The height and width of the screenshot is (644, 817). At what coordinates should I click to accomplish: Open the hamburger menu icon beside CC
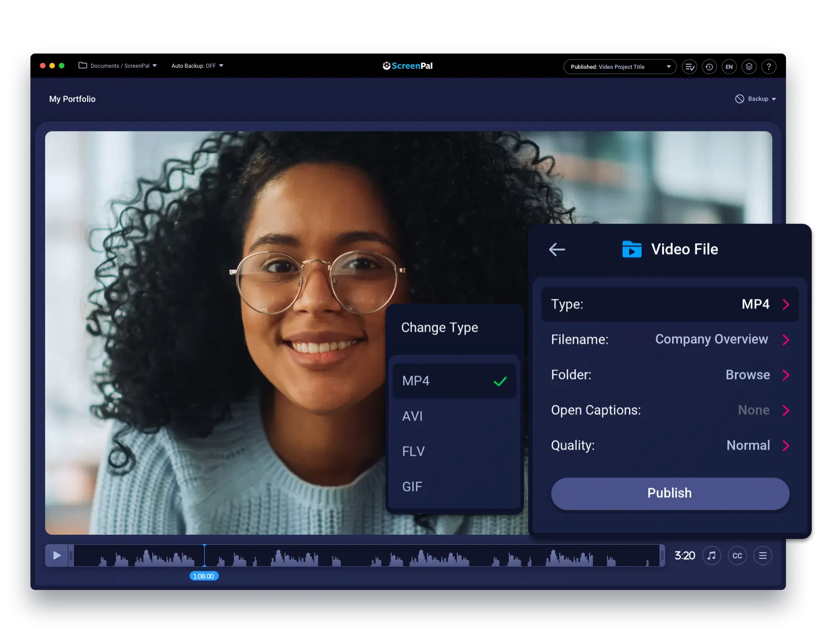763,555
